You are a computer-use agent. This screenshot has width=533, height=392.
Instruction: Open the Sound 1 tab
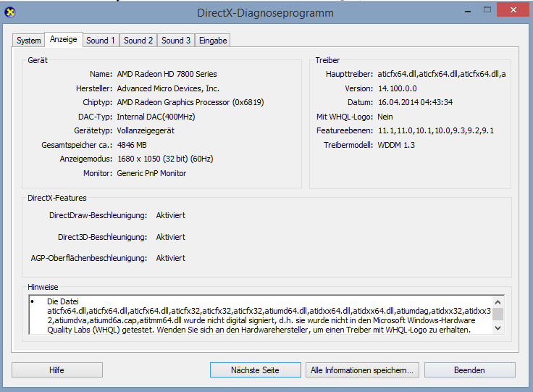tap(101, 41)
